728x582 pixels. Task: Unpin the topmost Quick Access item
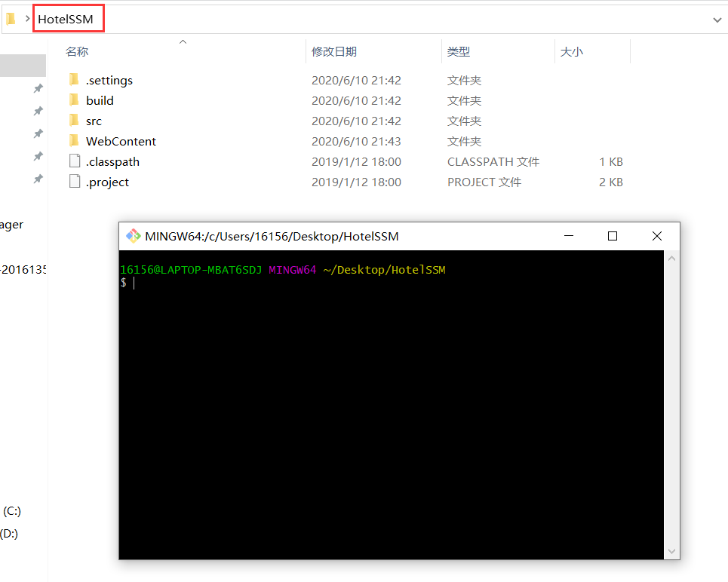(x=38, y=88)
